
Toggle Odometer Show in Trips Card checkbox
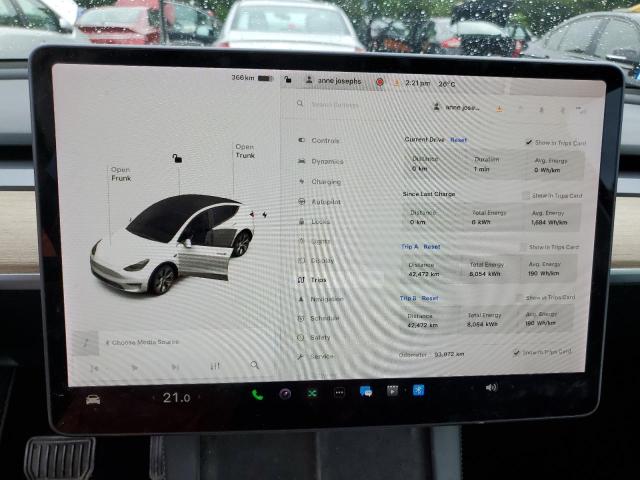516,352
